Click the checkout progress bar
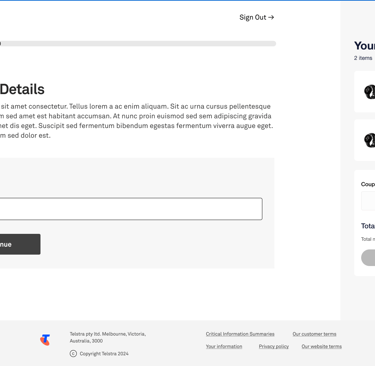375x366 pixels. 138,44
